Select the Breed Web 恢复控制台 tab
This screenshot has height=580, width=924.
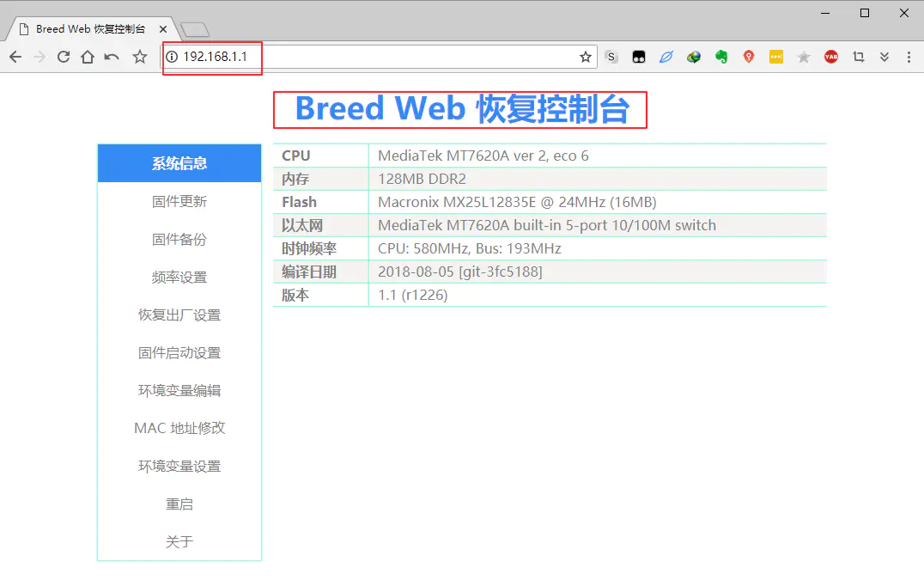pos(90,29)
